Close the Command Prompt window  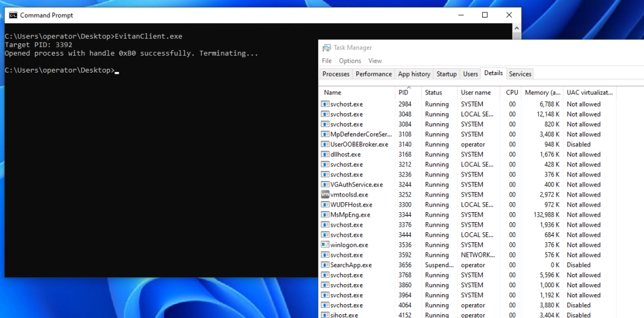pyautogui.click(x=509, y=15)
